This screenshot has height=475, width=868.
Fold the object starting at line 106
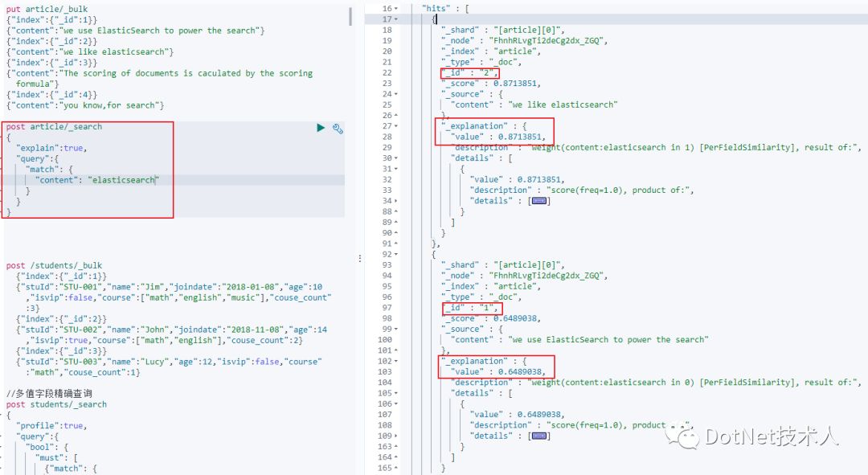[x=396, y=404]
